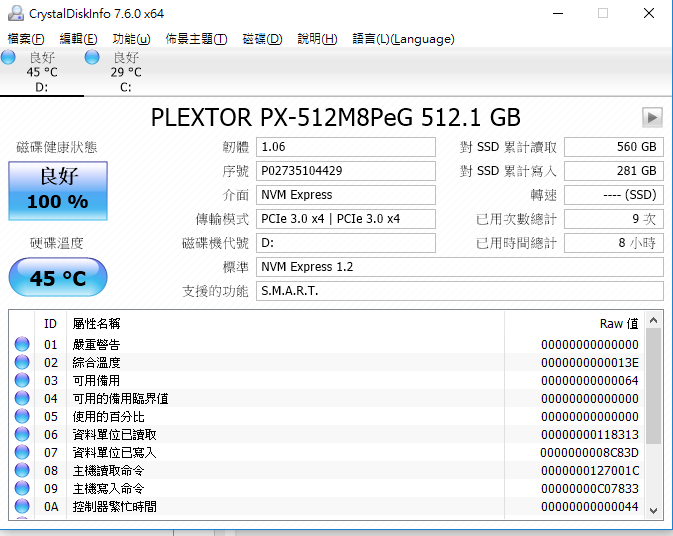Click the standard field NVM Express 1.2
The image size is (673, 536).
pyautogui.click(x=460, y=267)
